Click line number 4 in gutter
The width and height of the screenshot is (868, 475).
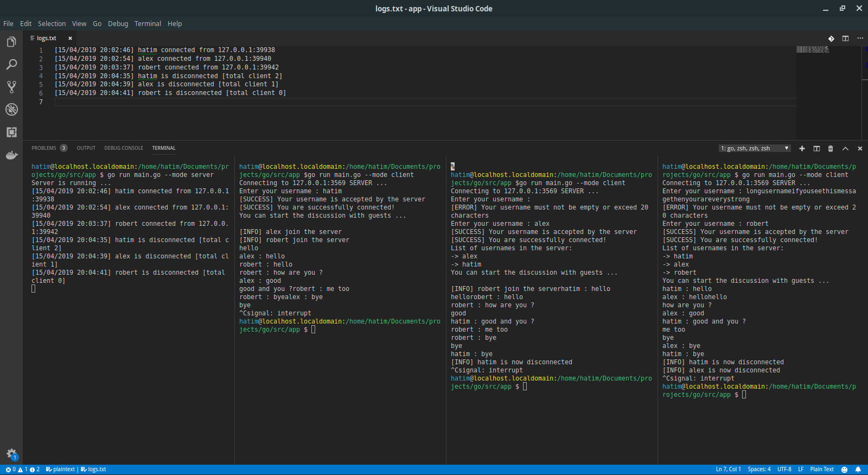coord(41,76)
